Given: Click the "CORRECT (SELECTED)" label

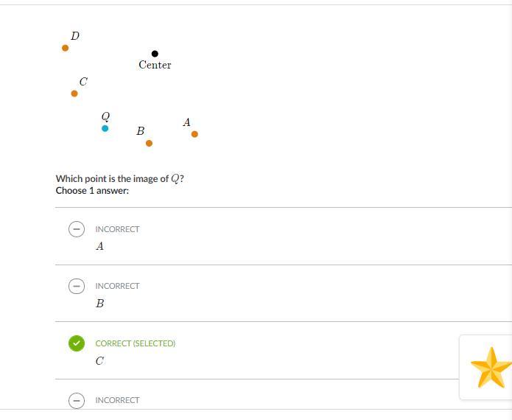Looking at the screenshot, I should 135,343.
